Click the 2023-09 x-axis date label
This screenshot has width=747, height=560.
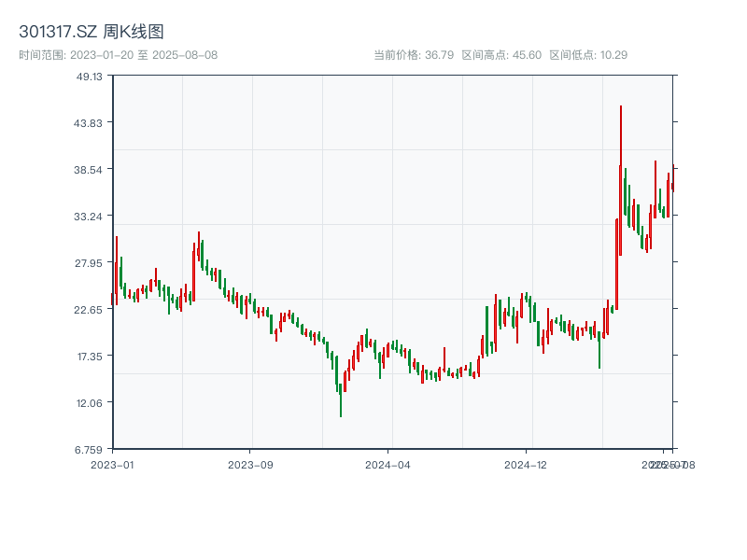[x=250, y=464]
